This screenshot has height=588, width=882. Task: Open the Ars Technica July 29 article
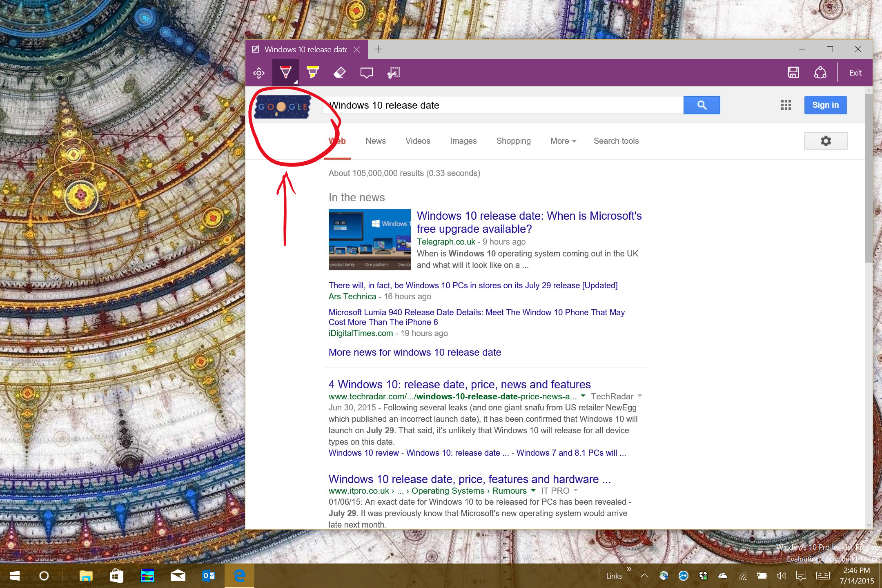click(473, 285)
